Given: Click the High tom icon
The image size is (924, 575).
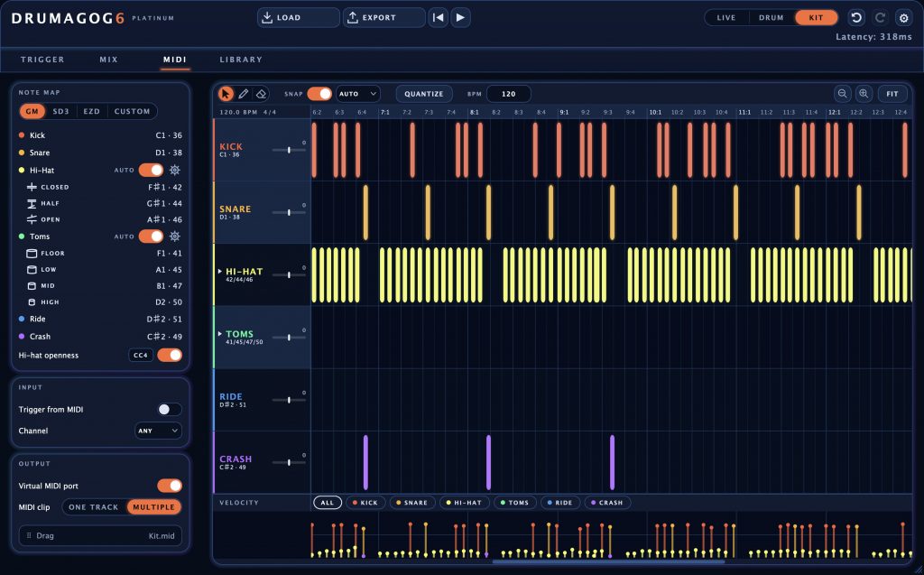Looking at the screenshot, I should [32, 302].
